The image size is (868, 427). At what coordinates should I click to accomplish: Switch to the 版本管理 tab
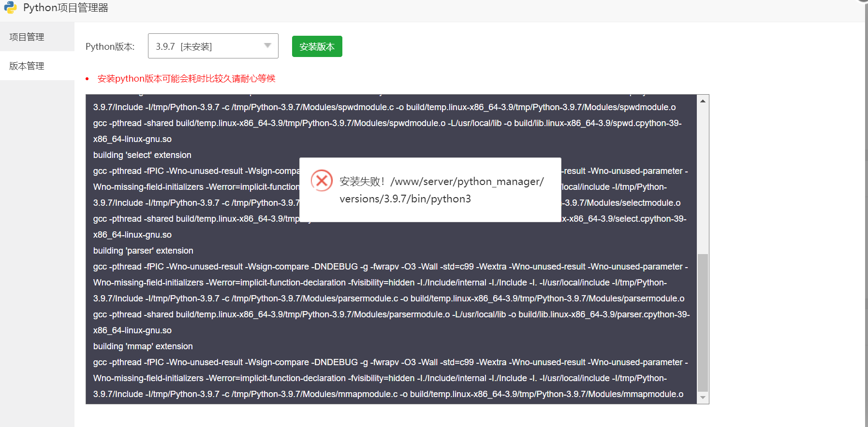tap(37, 66)
